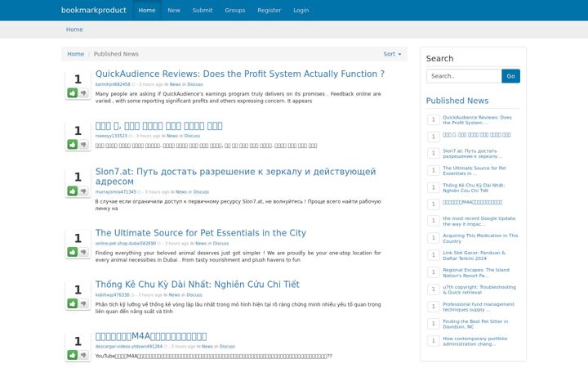Downvote the Thống Kê Chu Kỳ post
Screen dimensions: 588x368
click(83, 303)
